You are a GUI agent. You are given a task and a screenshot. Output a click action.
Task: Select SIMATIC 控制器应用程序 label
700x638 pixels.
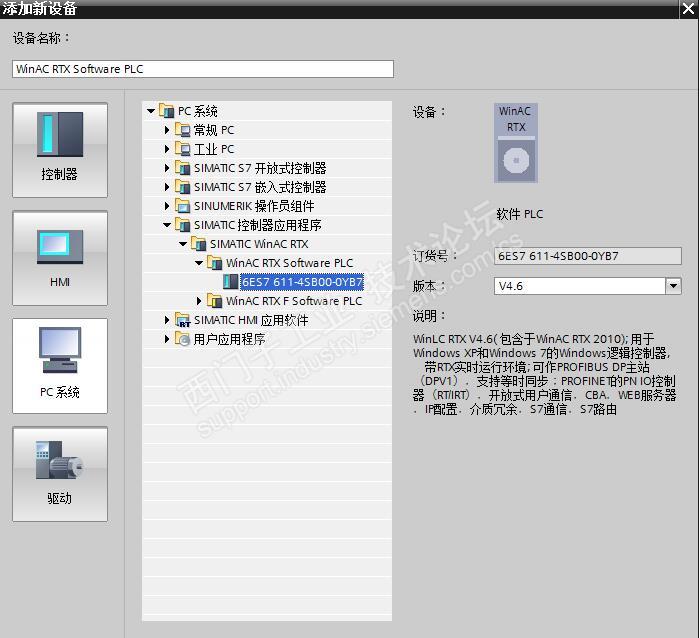pyautogui.click(x=258, y=225)
